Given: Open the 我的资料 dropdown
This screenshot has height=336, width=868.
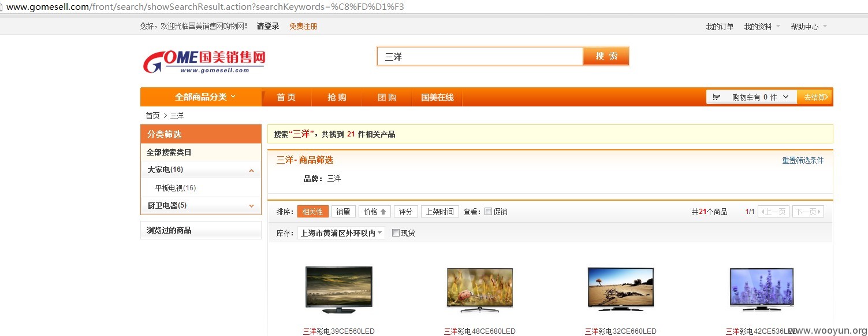Looking at the screenshot, I should [762, 27].
